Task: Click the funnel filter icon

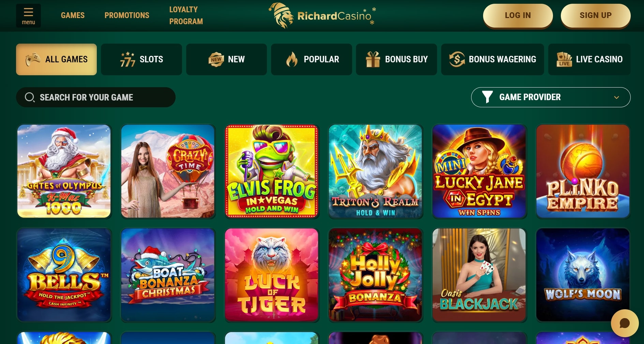Action: (x=487, y=97)
